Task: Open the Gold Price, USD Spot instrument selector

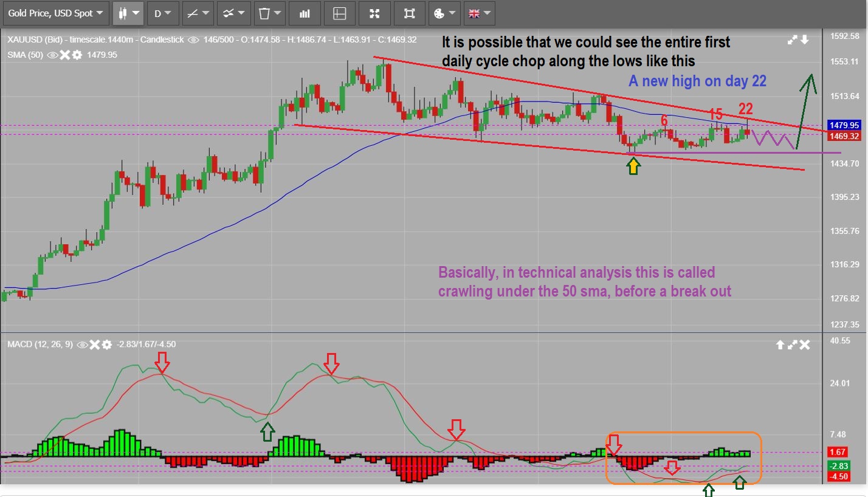Action: (55, 13)
